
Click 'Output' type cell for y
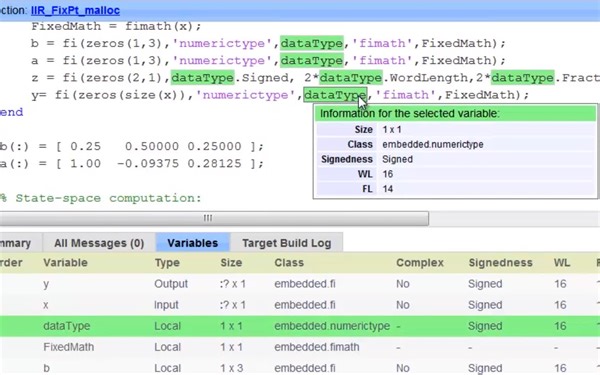pyautogui.click(x=171, y=284)
